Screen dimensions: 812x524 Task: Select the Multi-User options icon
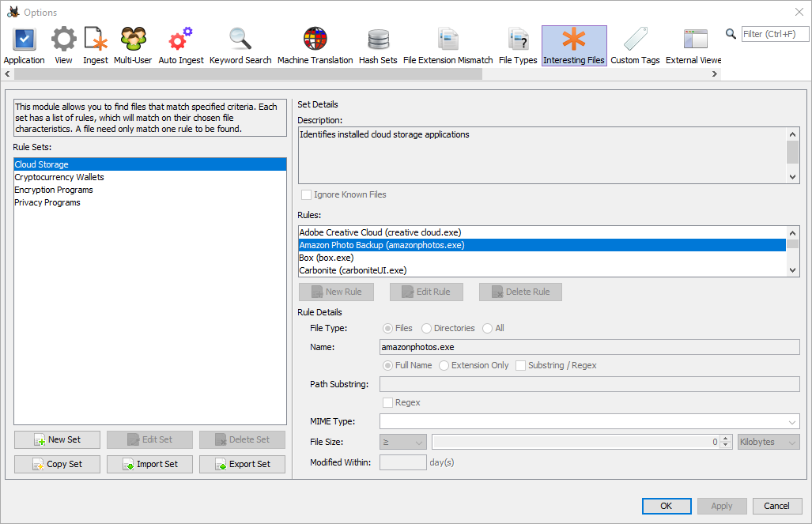click(x=133, y=40)
